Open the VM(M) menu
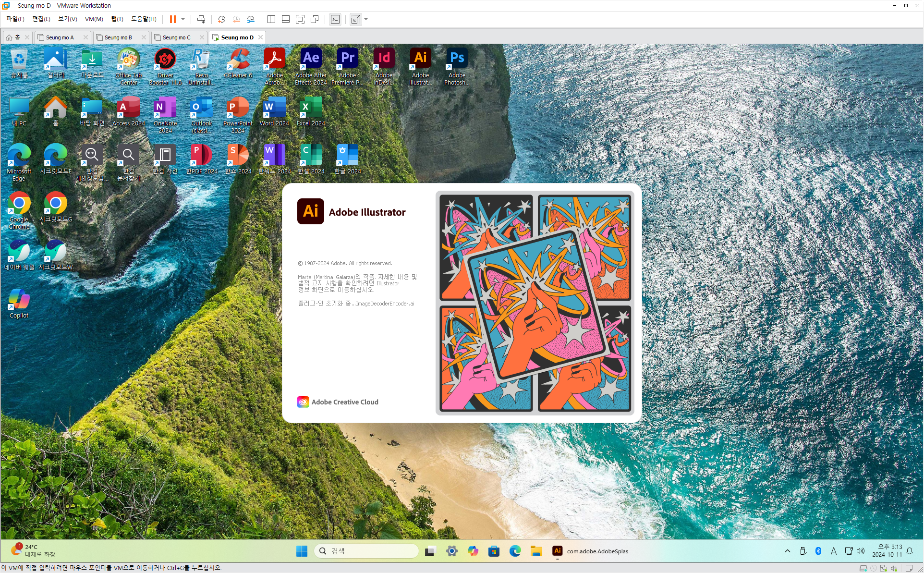The image size is (924, 573). (94, 19)
